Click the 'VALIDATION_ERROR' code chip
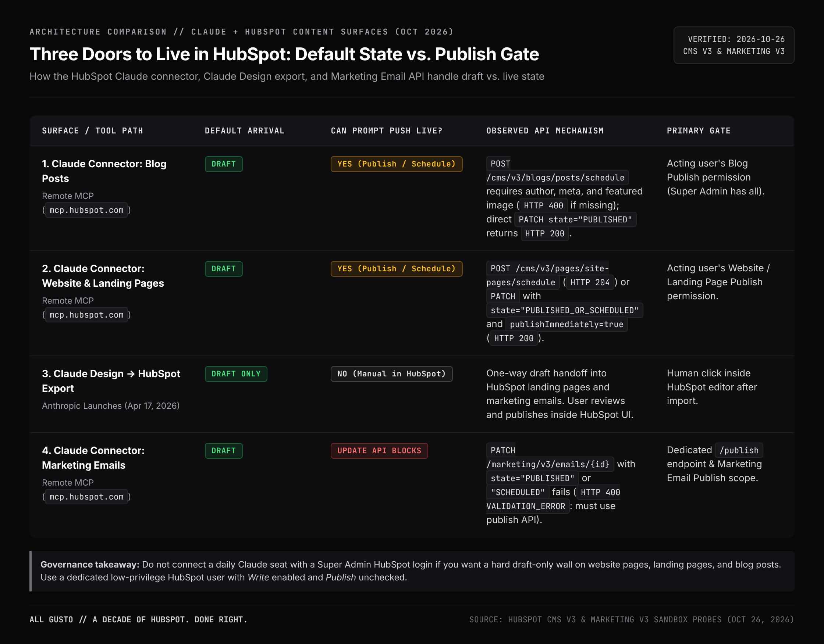The height and width of the screenshot is (644, 824). [x=528, y=506]
